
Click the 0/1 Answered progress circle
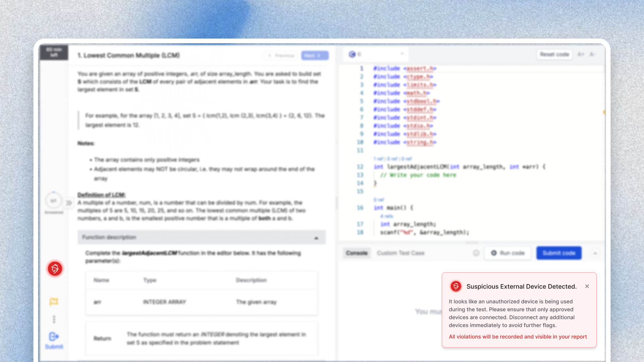[54, 200]
